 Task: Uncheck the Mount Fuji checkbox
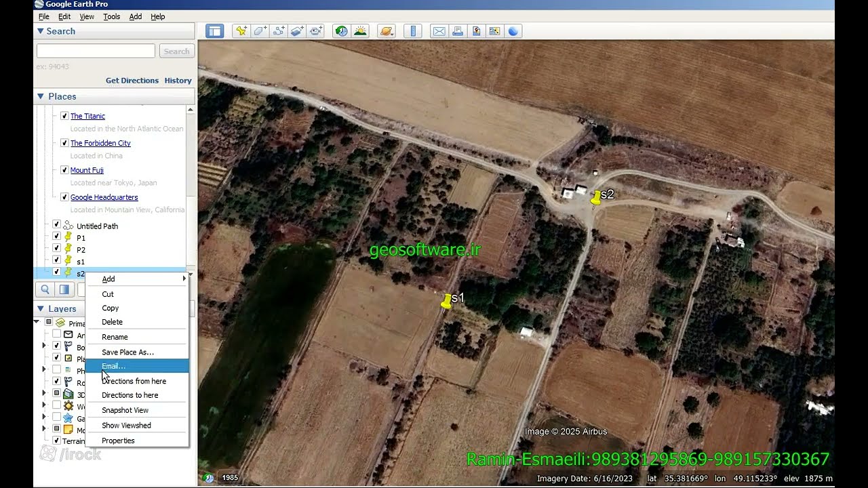64,170
